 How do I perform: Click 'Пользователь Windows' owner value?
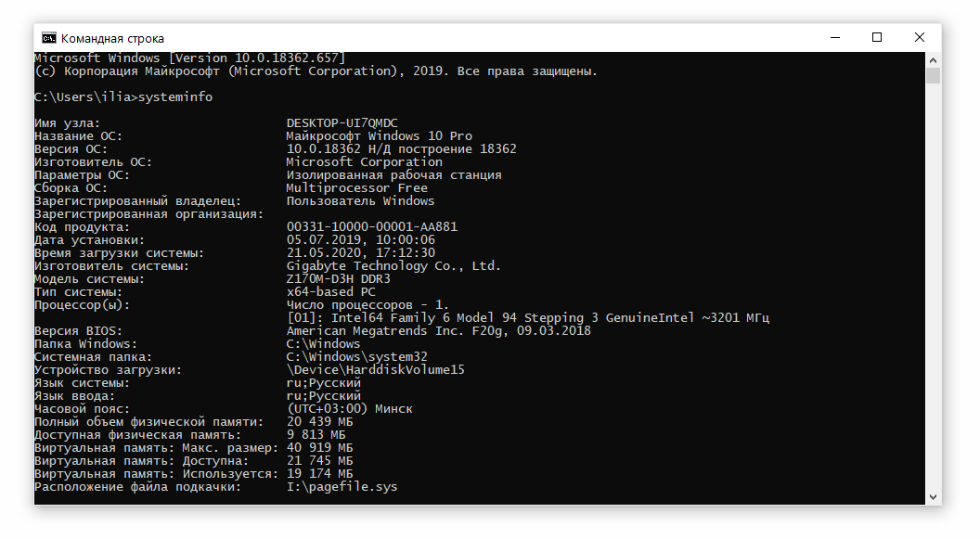(x=360, y=201)
